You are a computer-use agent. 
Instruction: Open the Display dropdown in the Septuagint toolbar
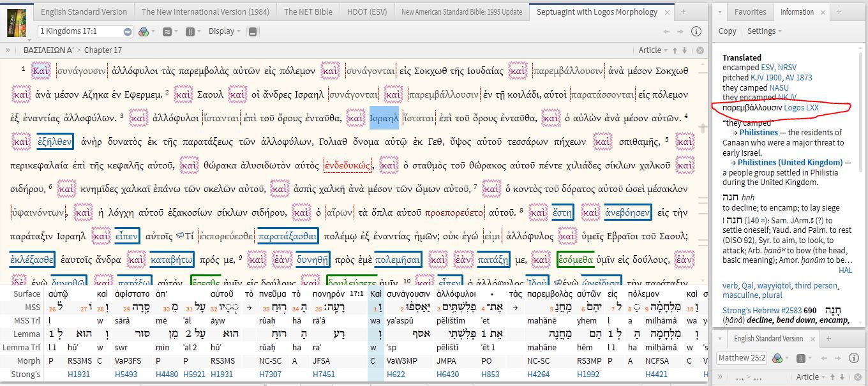point(225,31)
